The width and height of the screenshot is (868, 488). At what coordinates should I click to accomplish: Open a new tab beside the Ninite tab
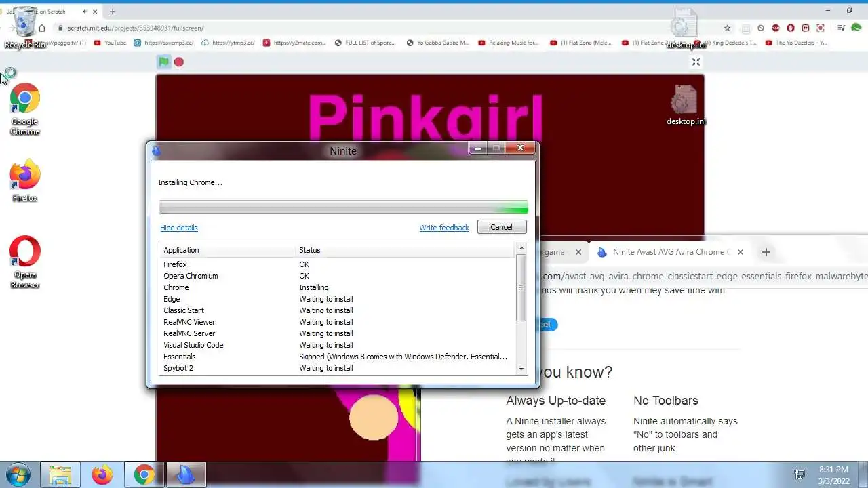click(766, 252)
